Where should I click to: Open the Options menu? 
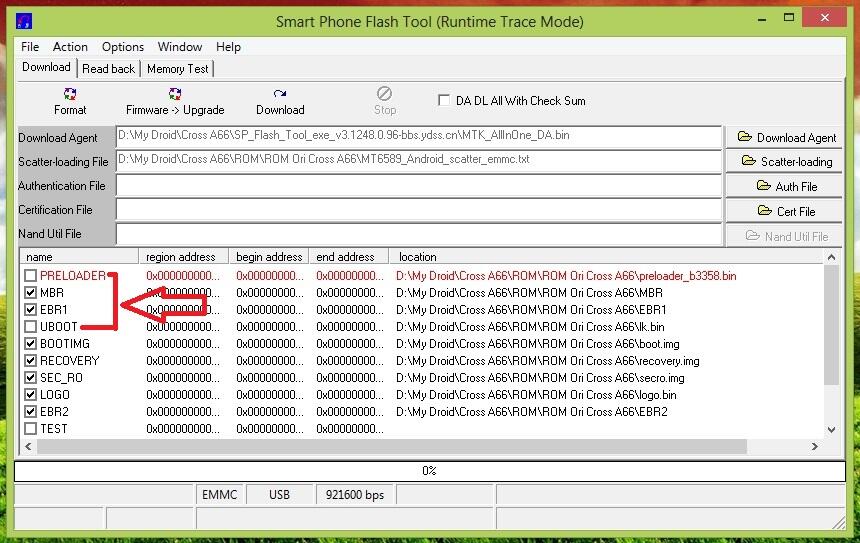tap(122, 47)
